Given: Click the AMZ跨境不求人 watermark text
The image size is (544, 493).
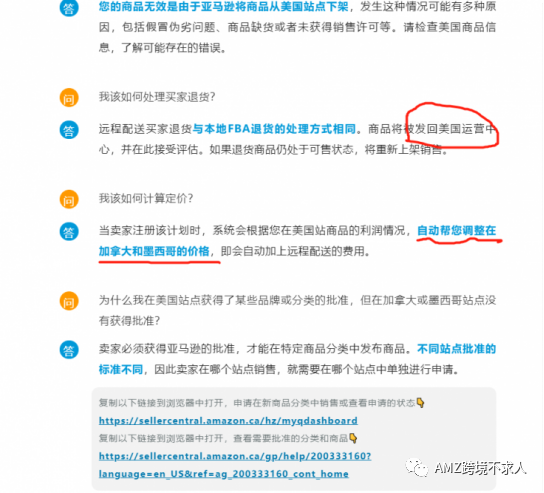Looking at the screenshot, I should click(x=480, y=468).
